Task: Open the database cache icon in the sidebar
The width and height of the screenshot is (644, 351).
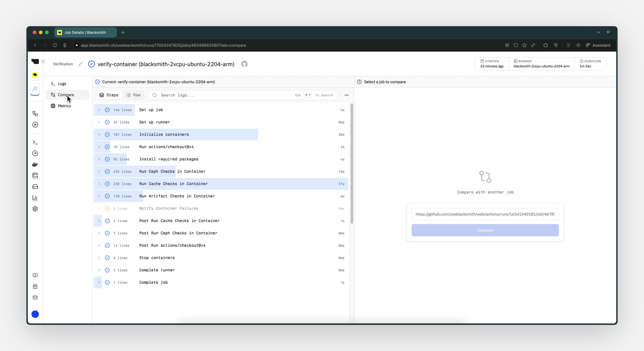Action: pyautogui.click(x=35, y=175)
